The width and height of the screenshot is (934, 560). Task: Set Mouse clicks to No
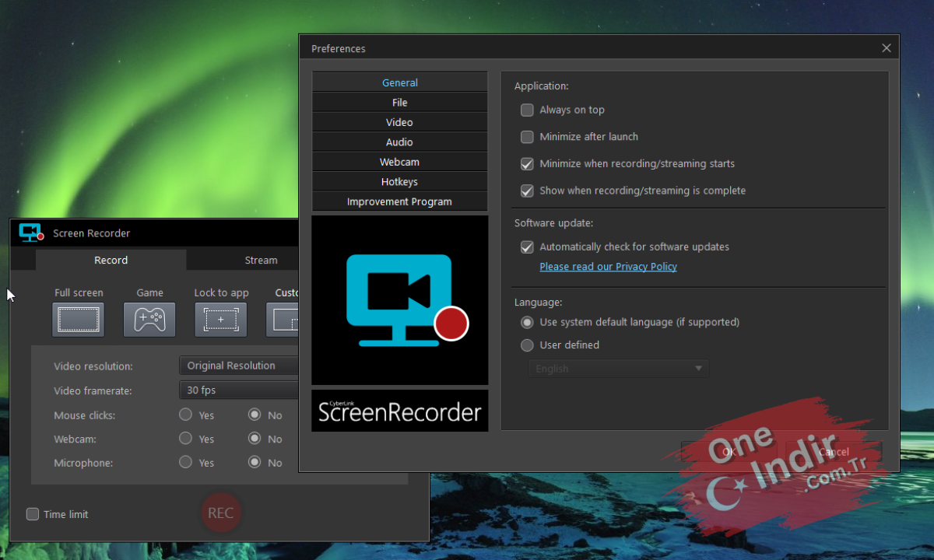[255, 415]
